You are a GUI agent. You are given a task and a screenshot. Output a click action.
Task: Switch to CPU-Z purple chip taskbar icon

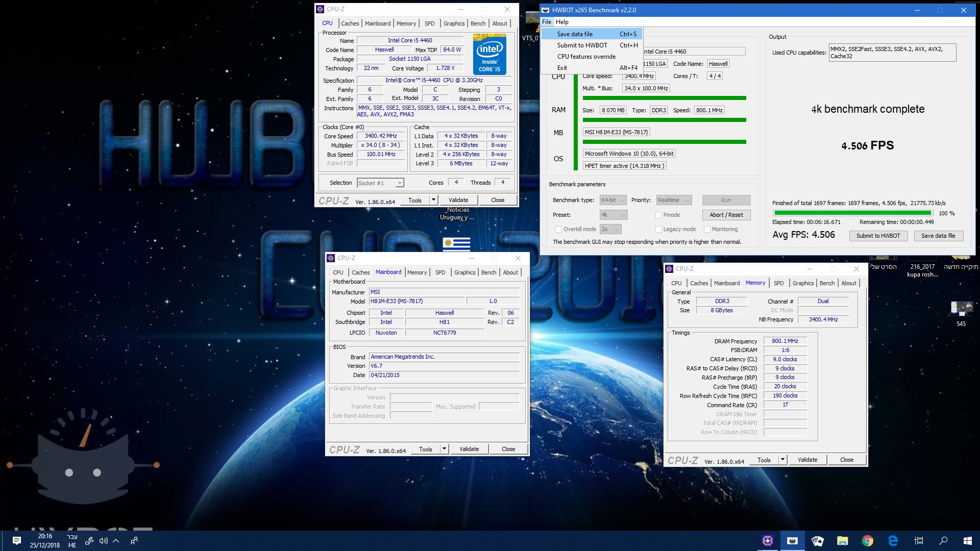[768, 541]
